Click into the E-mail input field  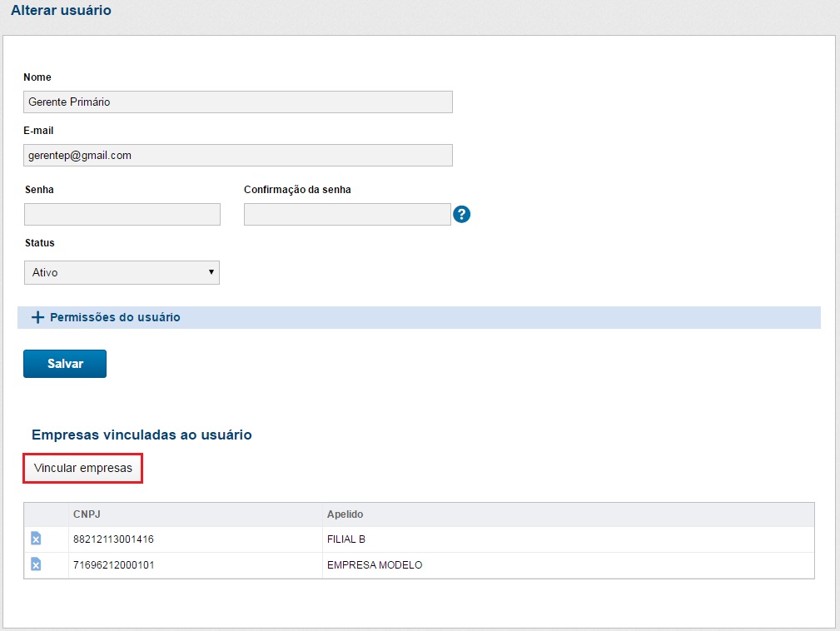point(238,155)
